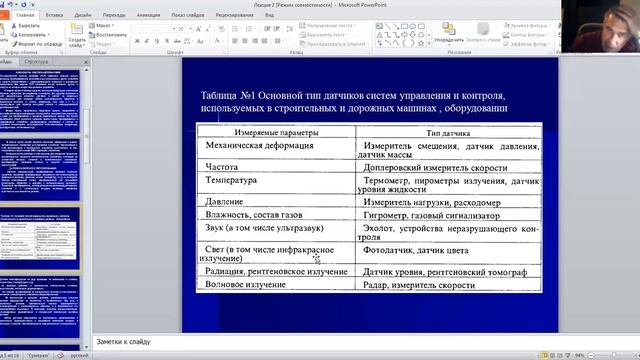Viewport: 640px width, 360px height.
Task: Close the slides pane with X button
Action: click(x=86, y=62)
